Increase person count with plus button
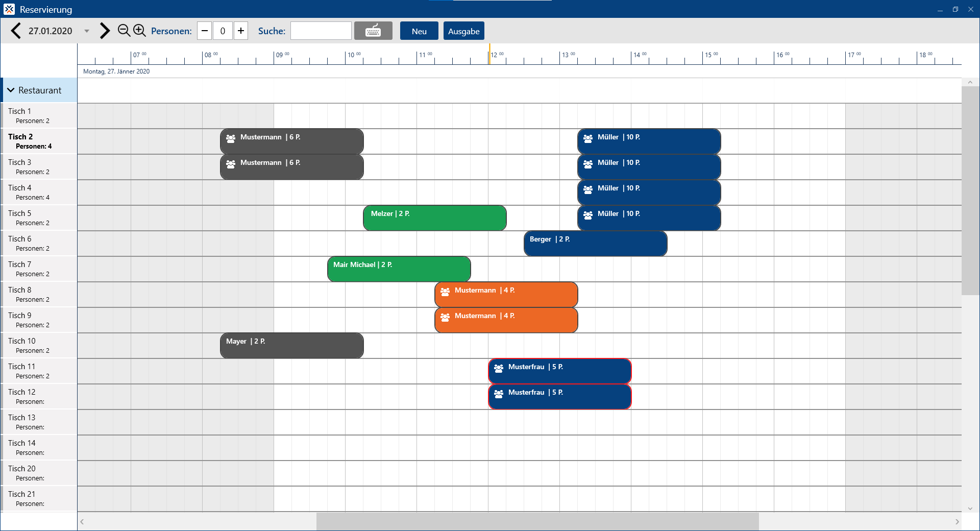This screenshot has width=980, height=531. click(x=241, y=31)
